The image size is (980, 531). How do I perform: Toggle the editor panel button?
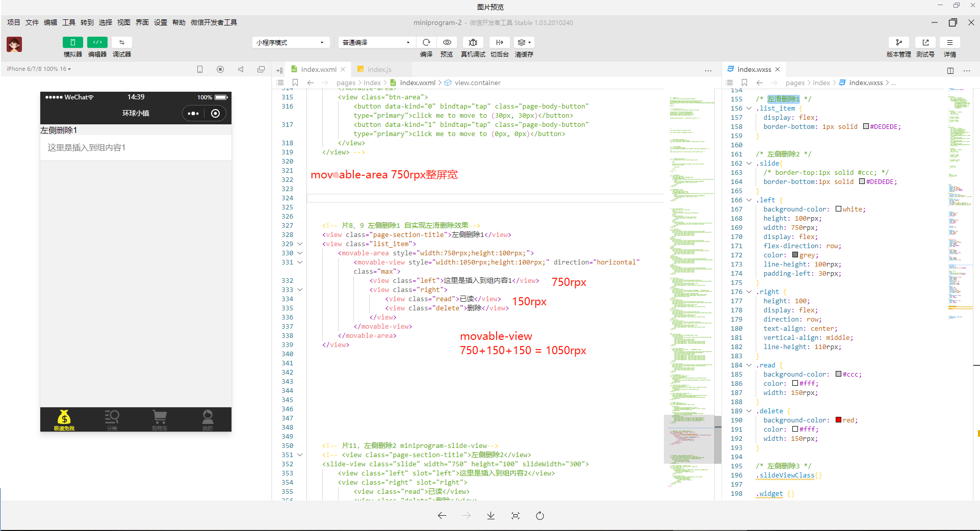[97, 42]
